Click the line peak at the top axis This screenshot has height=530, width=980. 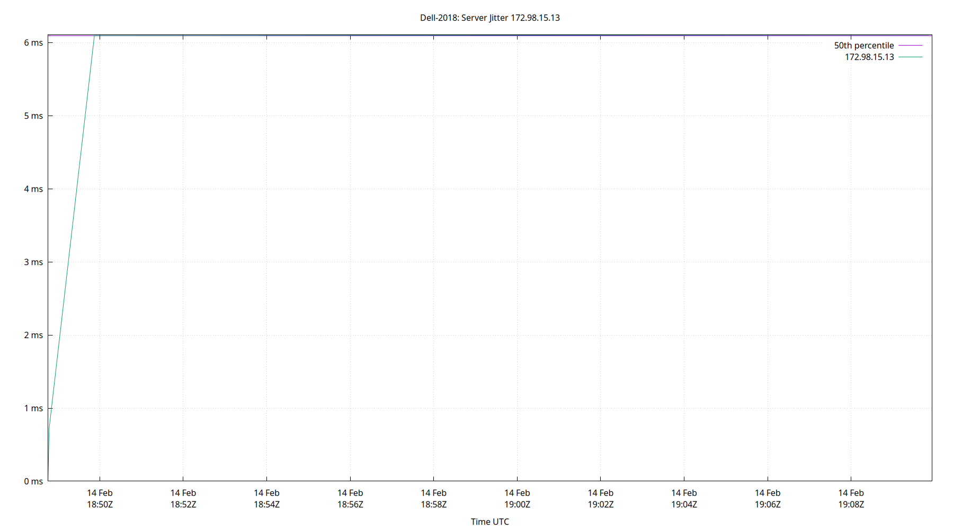click(x=94, y=36)
